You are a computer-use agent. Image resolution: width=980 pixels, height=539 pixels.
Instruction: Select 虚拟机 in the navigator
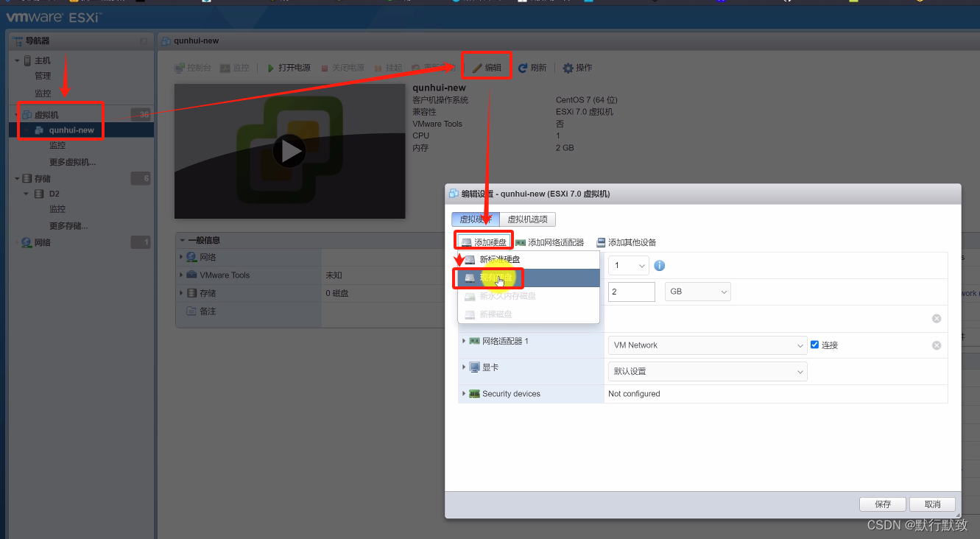point(46,115)
